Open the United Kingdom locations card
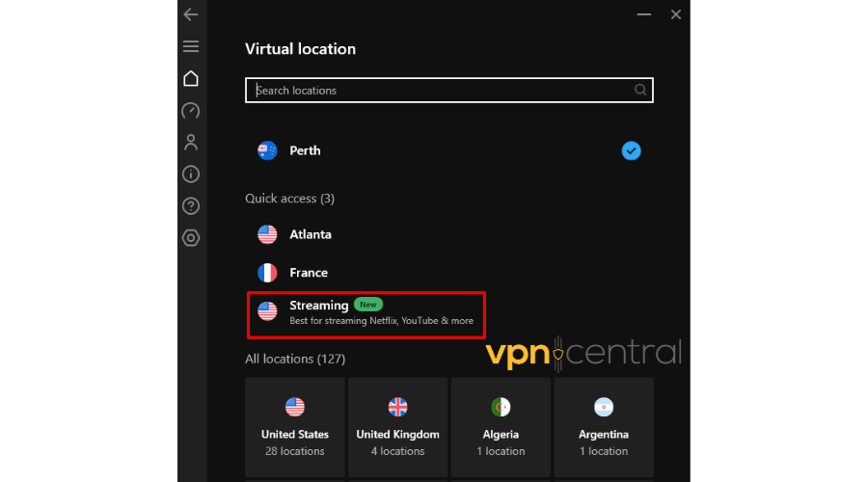Viewport: 868px width, 482px height. pos(398,427)
